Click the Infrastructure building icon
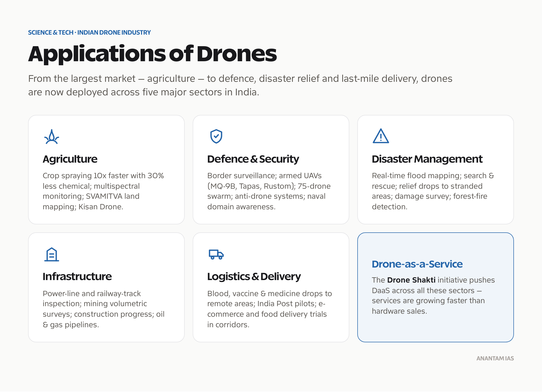 (x=52, y=254)
